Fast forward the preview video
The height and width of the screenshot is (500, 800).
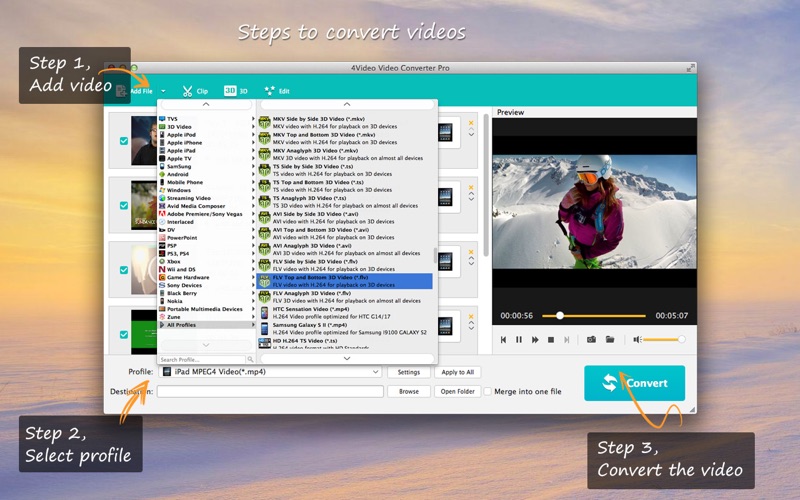pyautogui.click(x=535, y=339)
